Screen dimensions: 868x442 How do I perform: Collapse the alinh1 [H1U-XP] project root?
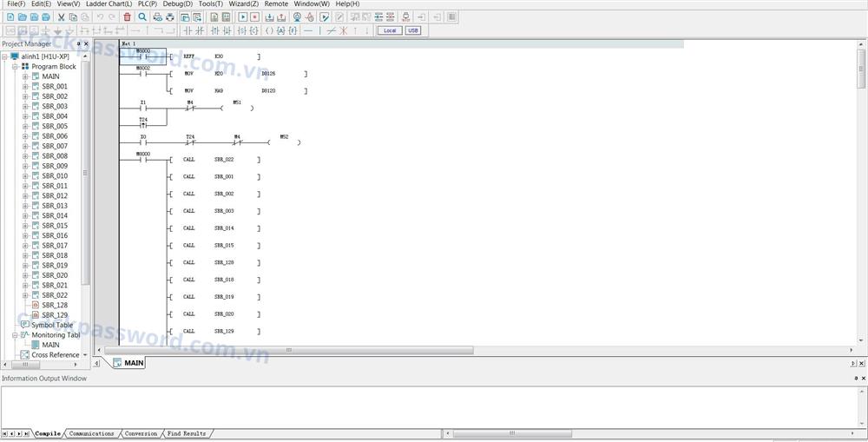5,56
